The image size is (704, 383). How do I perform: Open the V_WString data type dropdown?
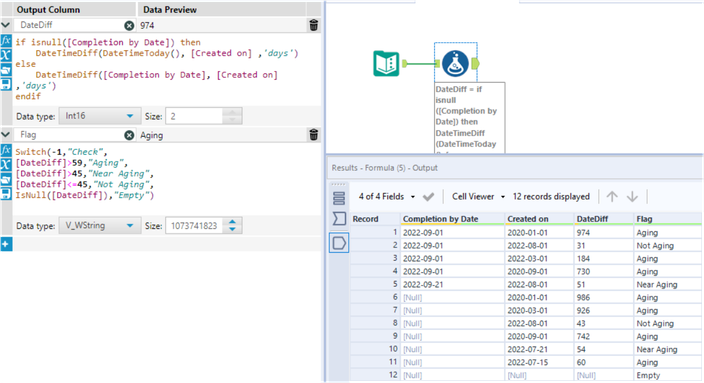100,226
